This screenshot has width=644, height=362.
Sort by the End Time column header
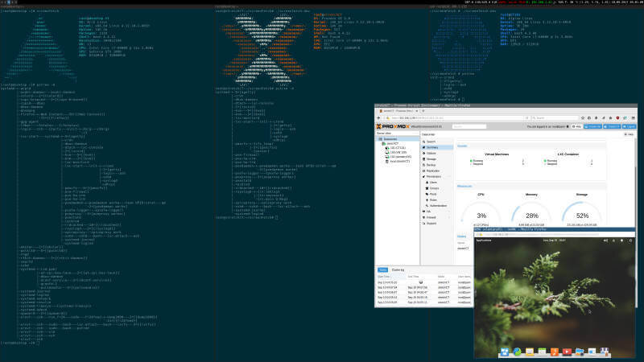[x=421, y=277]
